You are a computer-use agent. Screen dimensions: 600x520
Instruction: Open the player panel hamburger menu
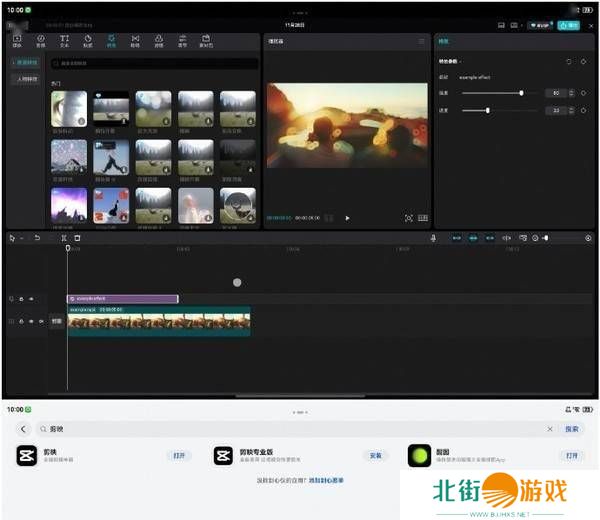[422, 42]
